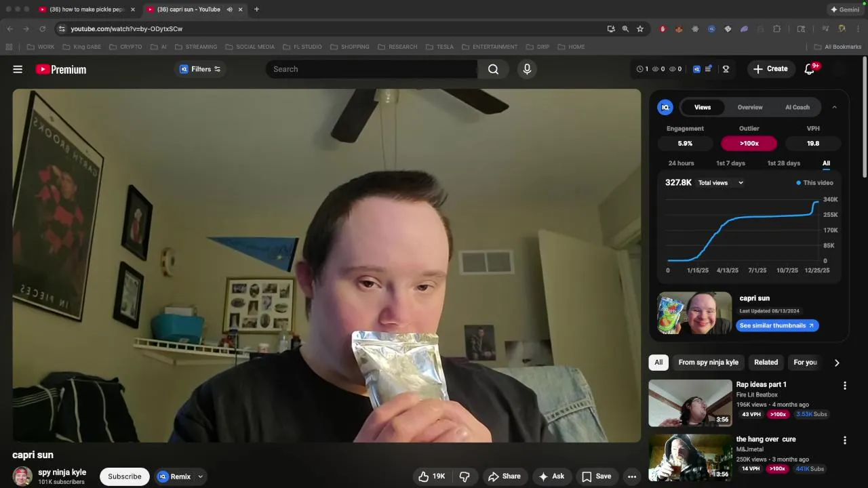Screen dimensions: 868x488
Task: Open the FL STUDIO bookmarks folder
Action: coord(302,47)
